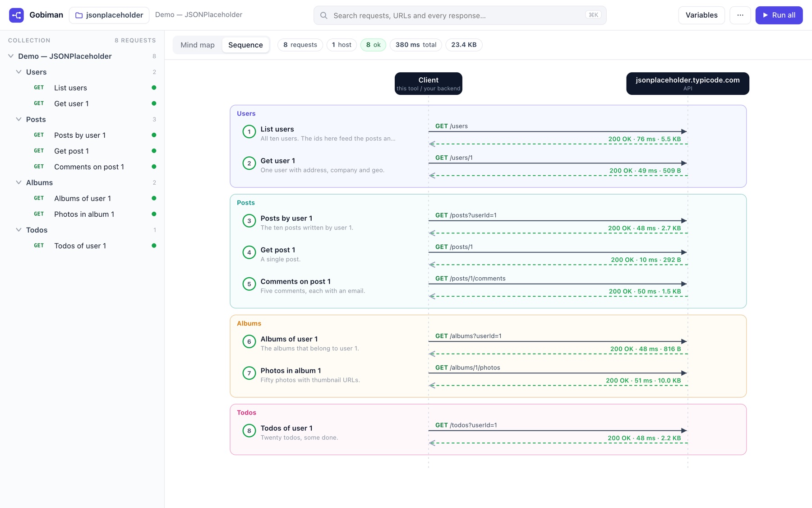This screenshot has height=508, width=812.
Task: Focus the search requests input field
Action: (460, 15)
